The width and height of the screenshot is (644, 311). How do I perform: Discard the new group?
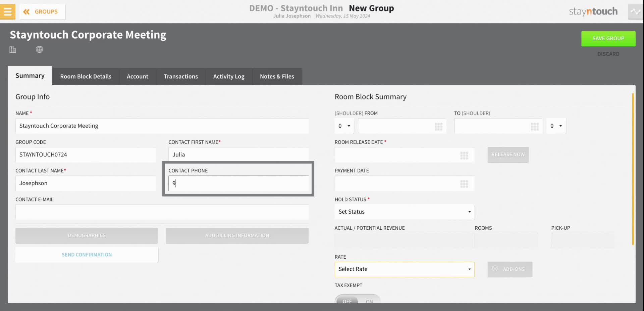(608, 54)
